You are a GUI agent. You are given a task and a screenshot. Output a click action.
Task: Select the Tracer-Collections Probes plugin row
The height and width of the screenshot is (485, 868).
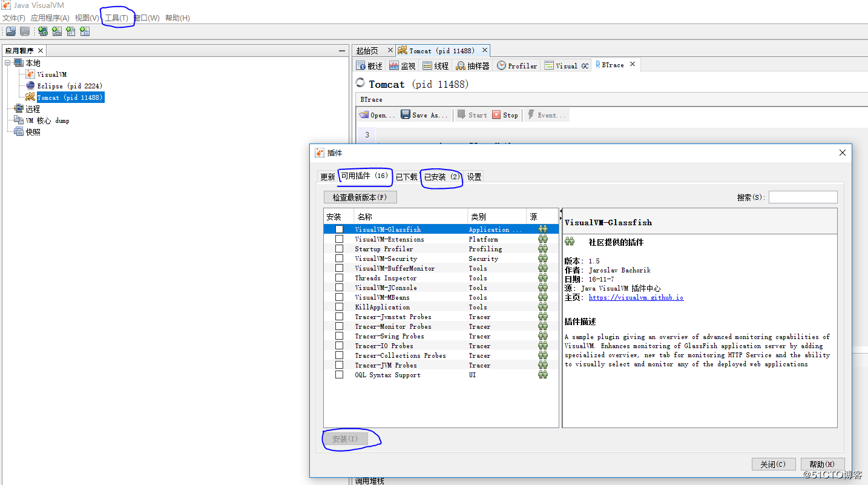pos(441,355)
